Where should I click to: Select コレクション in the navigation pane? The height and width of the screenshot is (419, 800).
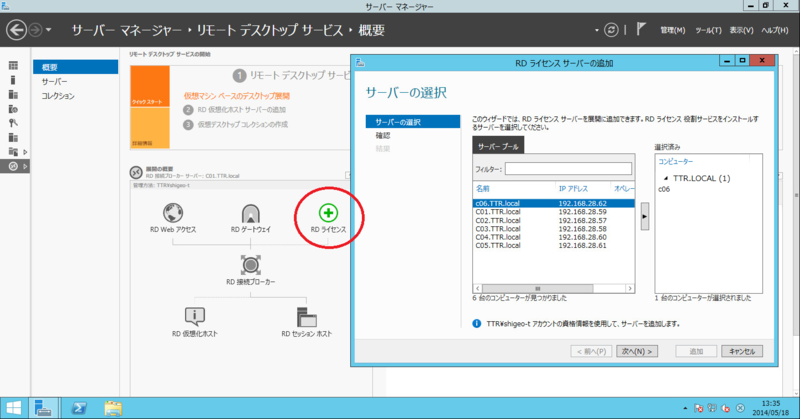coord(76,96)
